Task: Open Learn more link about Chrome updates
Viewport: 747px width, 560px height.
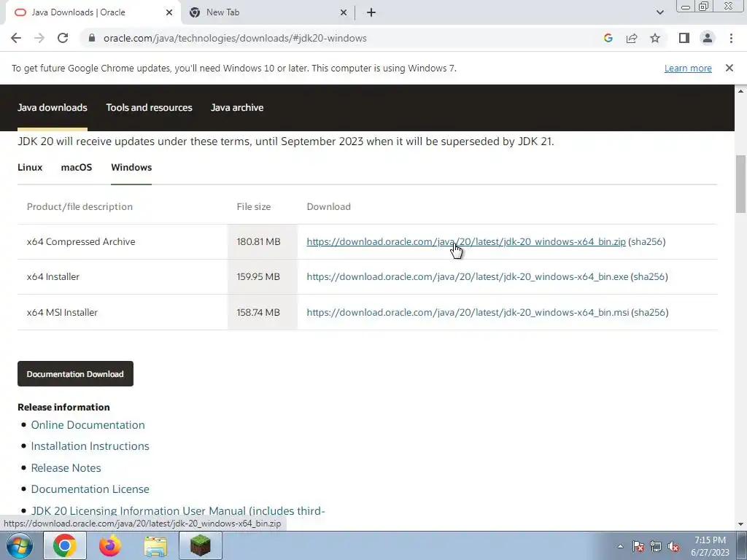Action: [x=688, y=68]
